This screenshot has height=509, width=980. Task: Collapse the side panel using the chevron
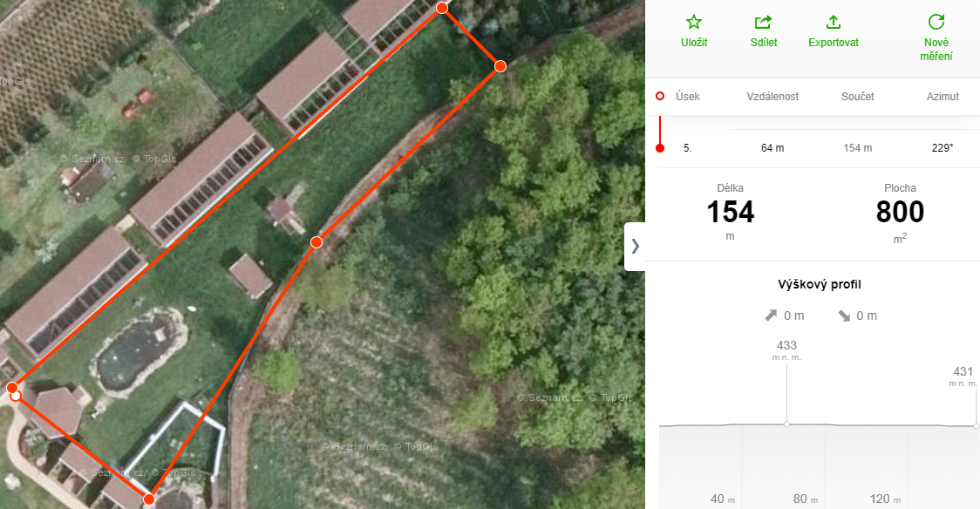coord(635,246)
